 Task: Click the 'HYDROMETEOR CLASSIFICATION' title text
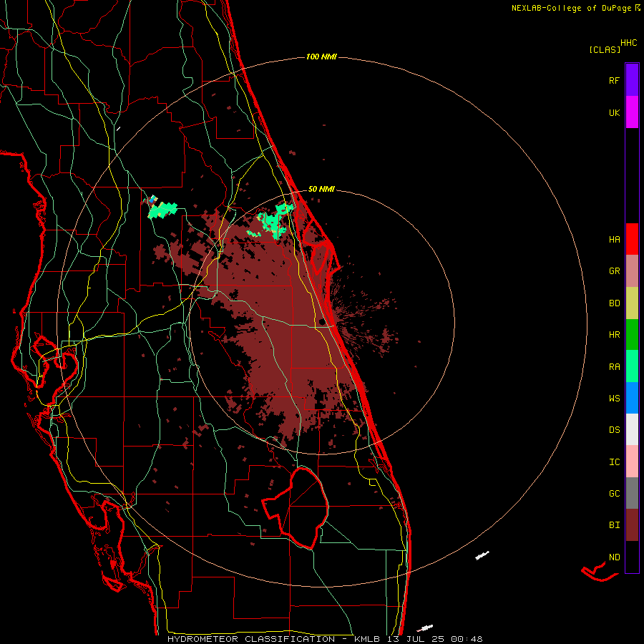pyautogui.click(x=251, y=639)
